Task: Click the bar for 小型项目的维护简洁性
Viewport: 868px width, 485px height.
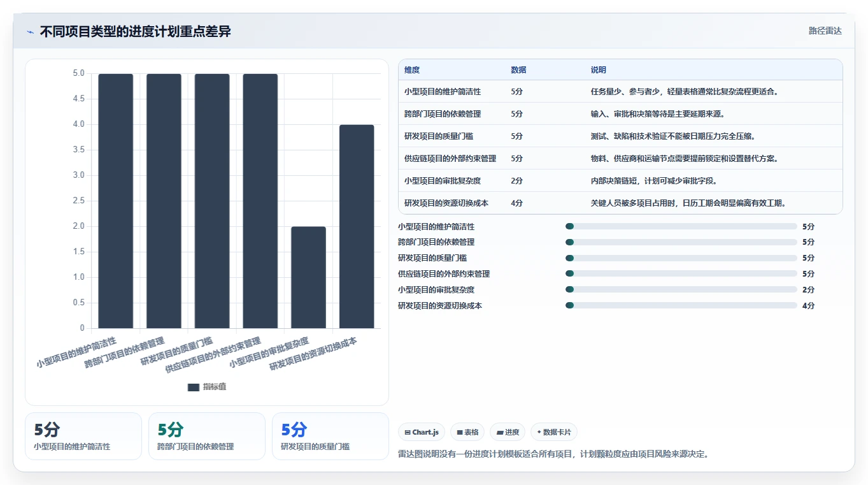Action: [116, 201]
